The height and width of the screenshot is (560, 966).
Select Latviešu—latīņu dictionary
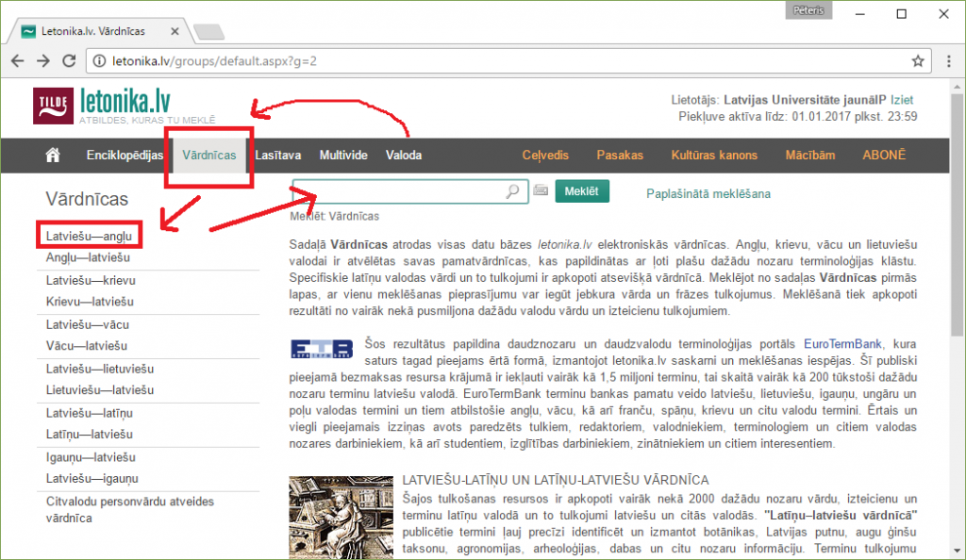pyautogui.click(x=90, y=414)
